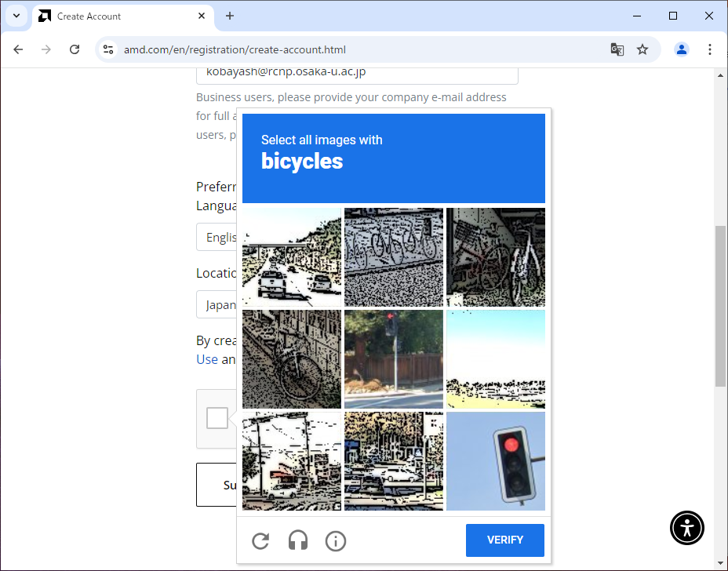Viewport: 728px width, 571px height.
Task: Open Chrome's three-dot menu
Action: (x=710, y=49)
